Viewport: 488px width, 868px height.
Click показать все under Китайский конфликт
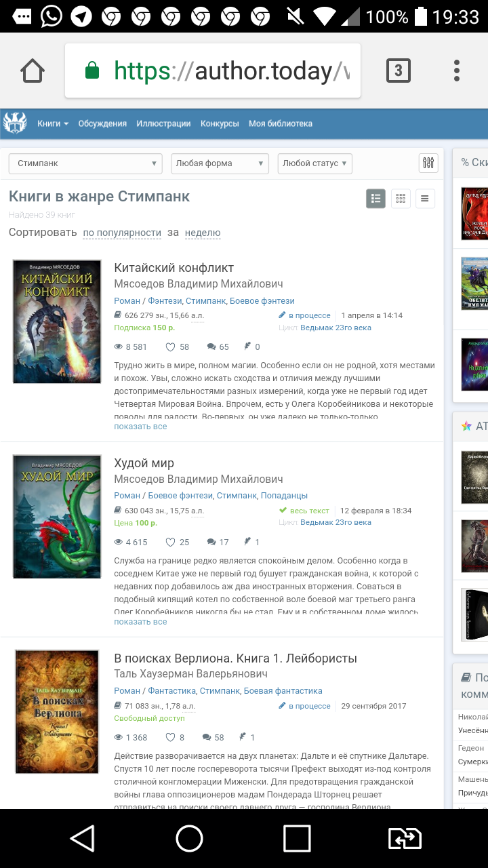pyautogui.click(x=140, y=427)
